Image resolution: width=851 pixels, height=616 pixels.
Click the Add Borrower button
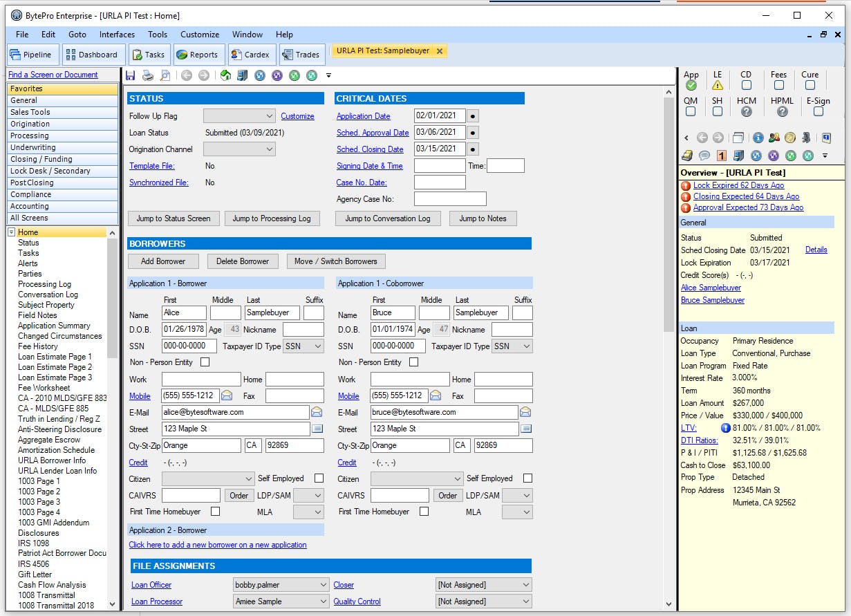pos(163,261)
